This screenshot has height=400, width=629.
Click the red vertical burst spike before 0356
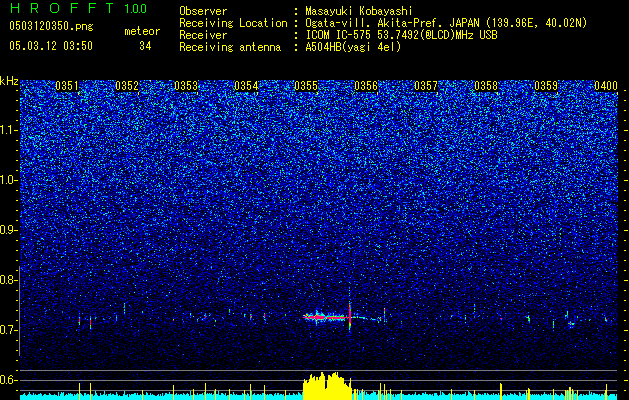pos(350,315)
